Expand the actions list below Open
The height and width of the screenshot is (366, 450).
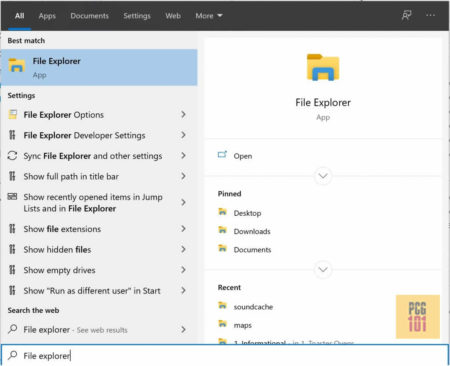(323, 176)
